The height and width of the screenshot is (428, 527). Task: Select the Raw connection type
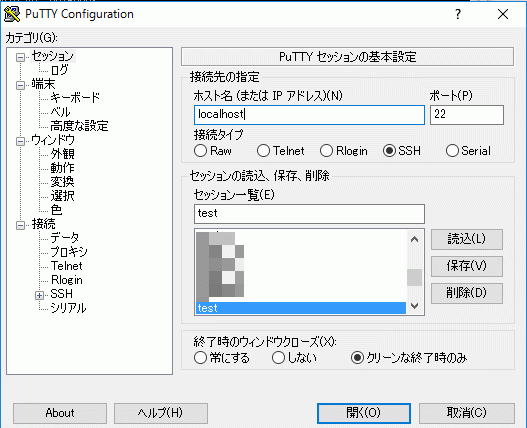click(x=200, y=151)
